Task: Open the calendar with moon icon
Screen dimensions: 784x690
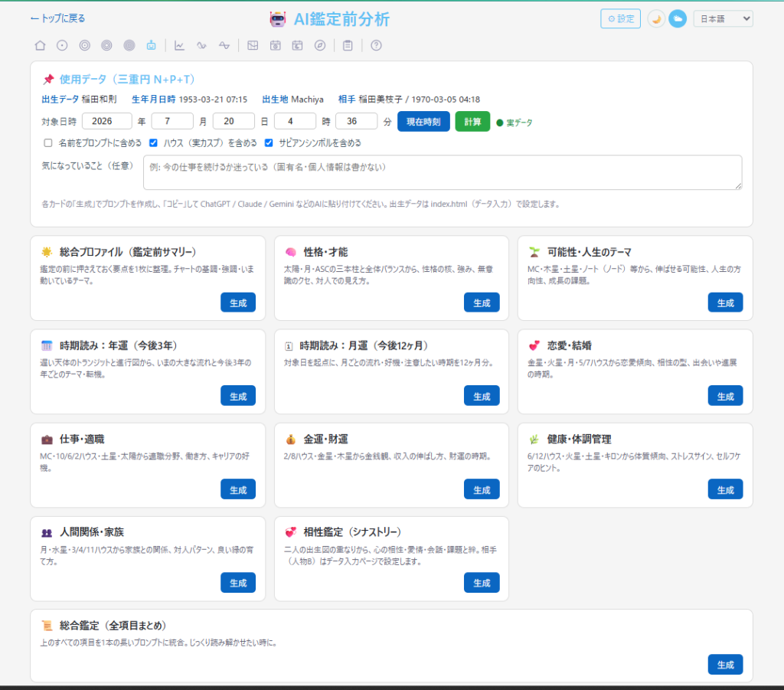Action: click(x=298, y=45)
